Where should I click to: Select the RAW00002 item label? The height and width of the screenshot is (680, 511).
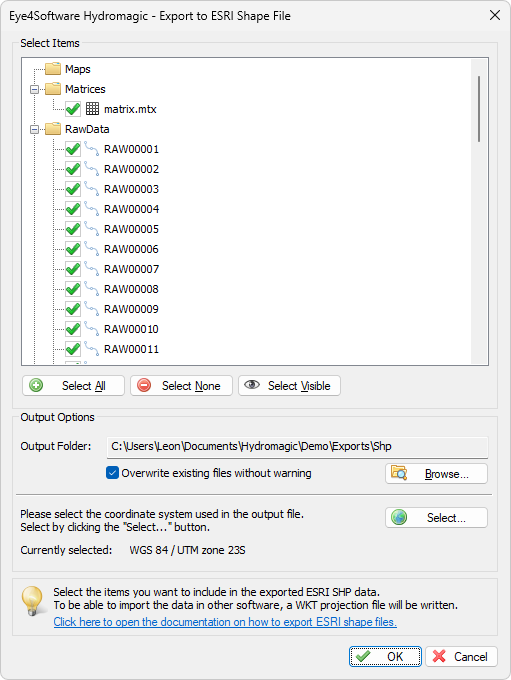131,169
